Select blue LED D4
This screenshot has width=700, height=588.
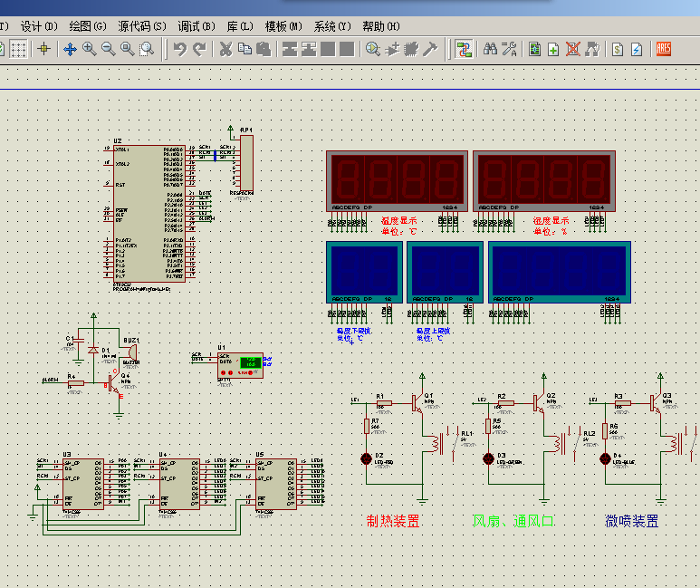(x=605, y=458)
